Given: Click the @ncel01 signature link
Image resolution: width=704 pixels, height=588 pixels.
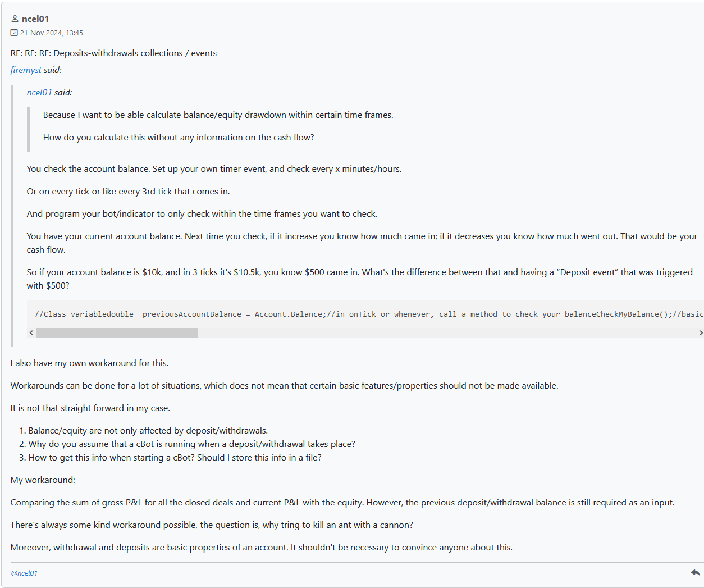Looking at the screenshot, I should pyautogui.click(x=24, y=573).
